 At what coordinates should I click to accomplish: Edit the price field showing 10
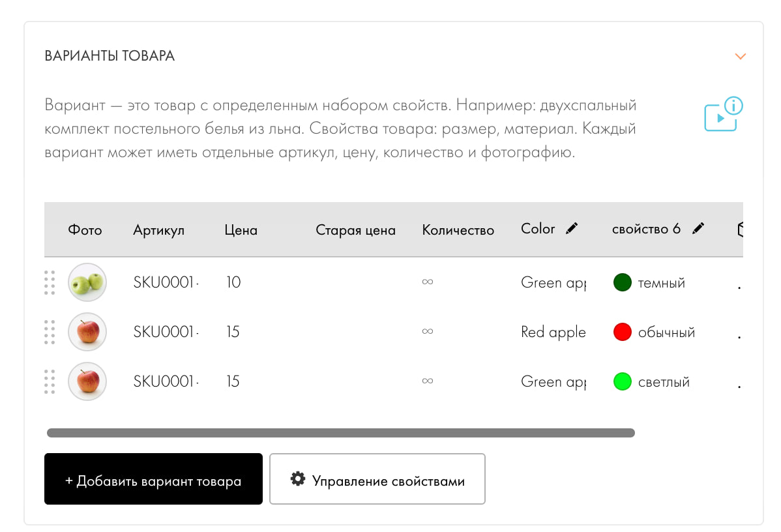pyautogui.click(x=233, y=282)
